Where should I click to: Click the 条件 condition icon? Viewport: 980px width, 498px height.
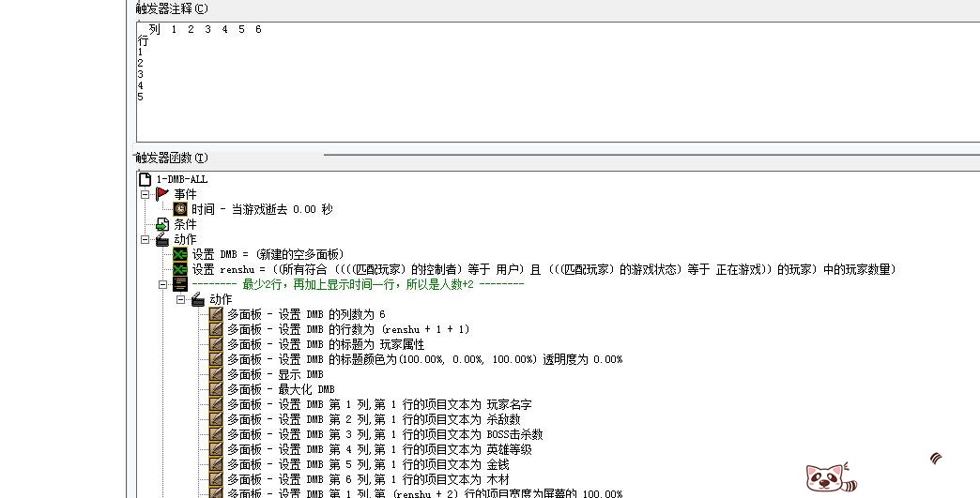(x=162, y=224)
